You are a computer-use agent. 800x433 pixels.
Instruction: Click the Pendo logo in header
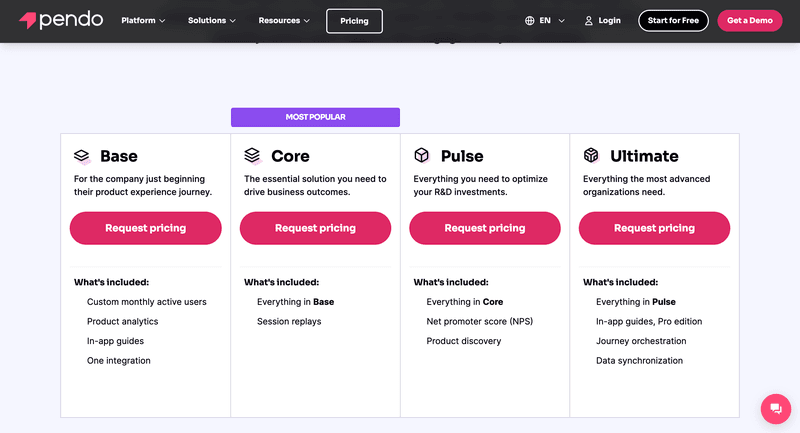coord(61,20)
